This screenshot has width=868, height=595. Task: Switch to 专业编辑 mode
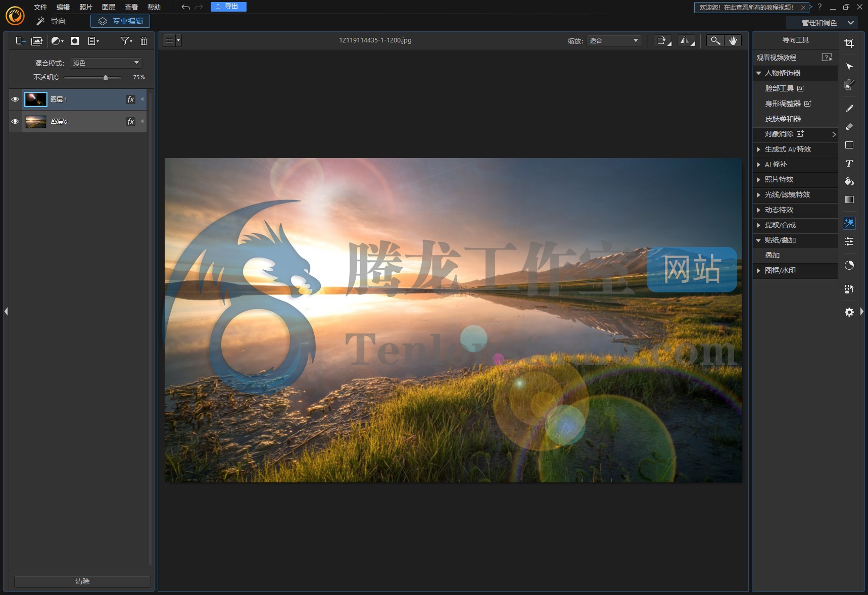(x=120, y=21)
